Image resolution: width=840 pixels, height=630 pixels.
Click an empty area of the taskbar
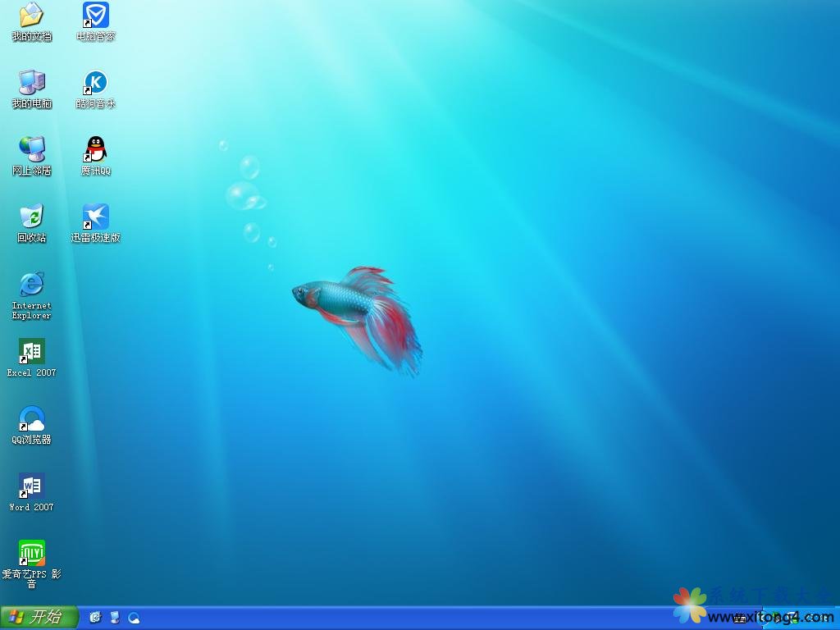pos(410,618)
